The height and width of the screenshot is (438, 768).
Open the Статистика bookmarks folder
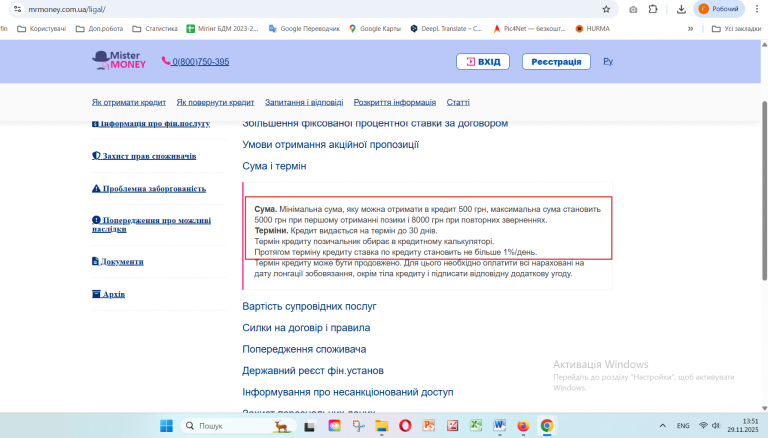click(155, 28)
